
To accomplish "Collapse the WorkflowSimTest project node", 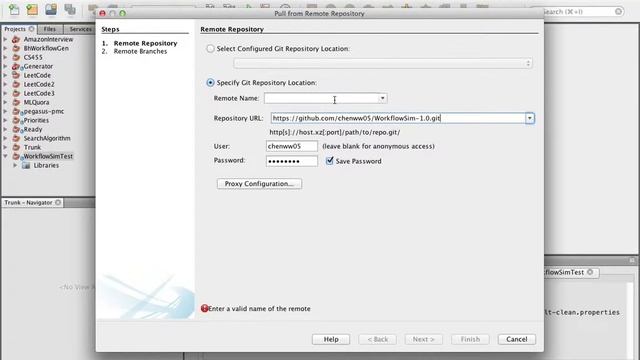I will click(5, 156).
